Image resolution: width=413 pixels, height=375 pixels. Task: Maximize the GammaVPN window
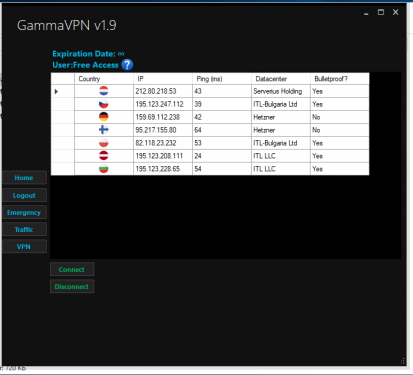[381, 12]
